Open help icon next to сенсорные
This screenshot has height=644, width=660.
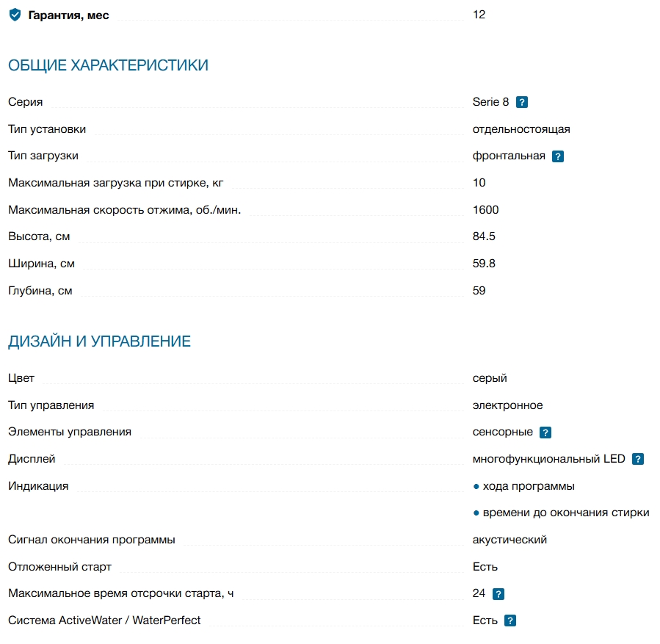tap(545, 433)
